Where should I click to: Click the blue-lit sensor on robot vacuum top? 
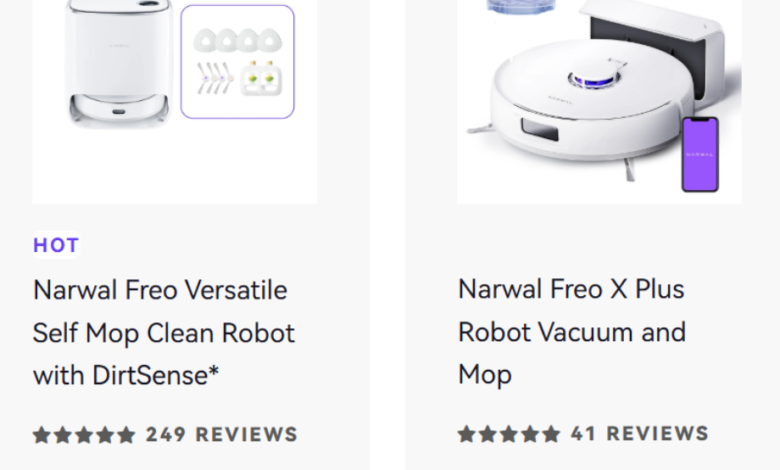tap(589, 80)
